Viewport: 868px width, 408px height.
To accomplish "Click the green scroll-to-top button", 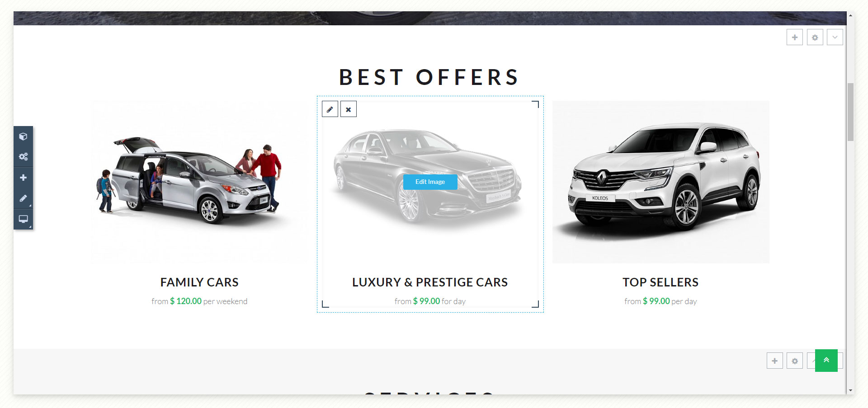I will (x=826, y=361).
